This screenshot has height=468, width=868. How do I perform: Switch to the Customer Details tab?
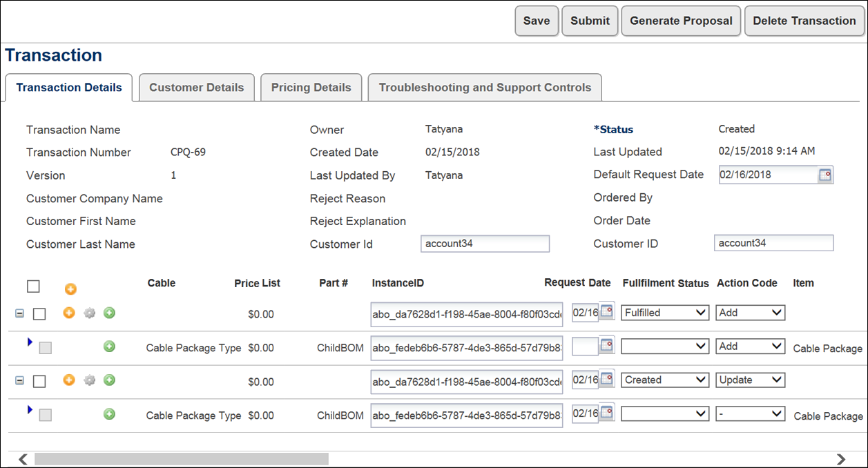197,87
